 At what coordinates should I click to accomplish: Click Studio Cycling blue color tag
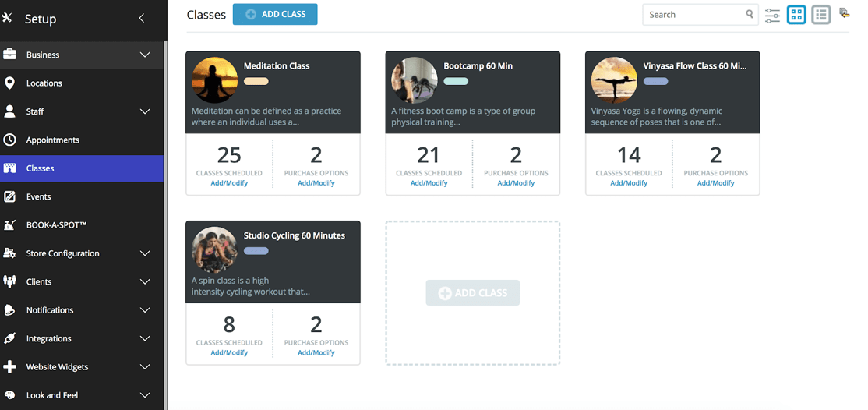click(256, 251)
